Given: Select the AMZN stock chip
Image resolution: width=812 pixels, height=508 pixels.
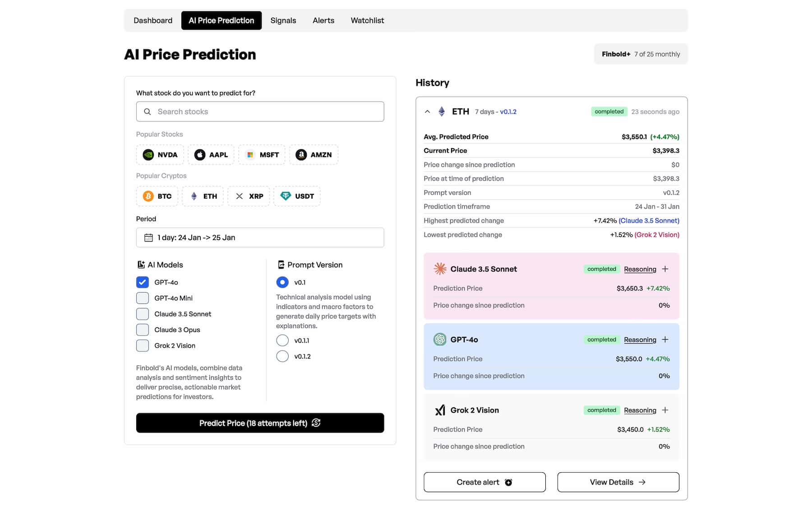Looking at the screenshot, I should (x=314, y=154).
